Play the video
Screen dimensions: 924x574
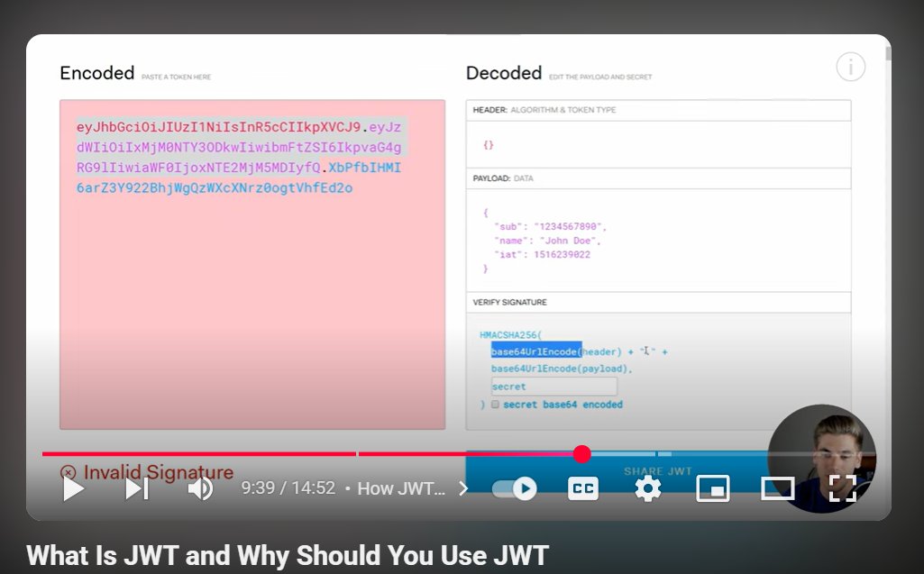coord(74,489)
